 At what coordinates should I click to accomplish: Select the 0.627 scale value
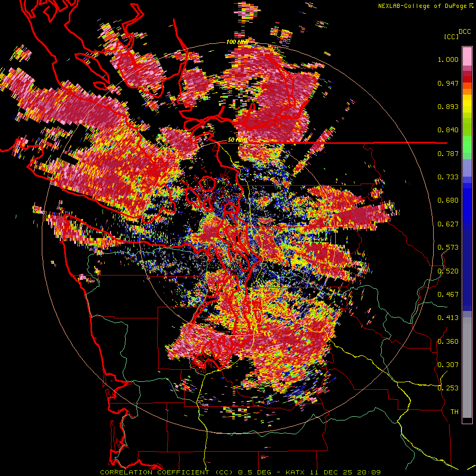tap(448, 224)
